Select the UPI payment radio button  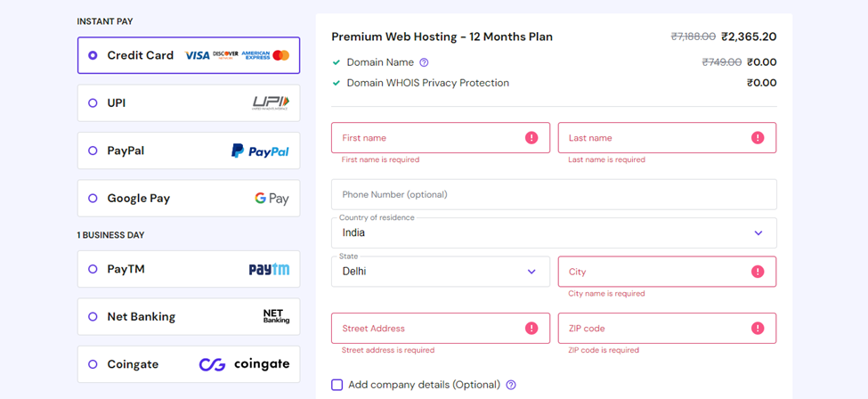[93, 103]
